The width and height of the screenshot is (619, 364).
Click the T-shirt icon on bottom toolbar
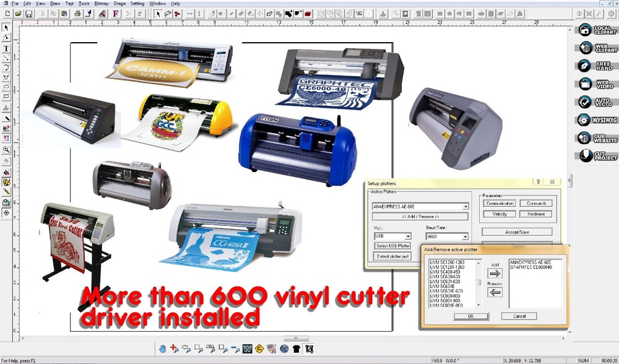click(295, 349)
